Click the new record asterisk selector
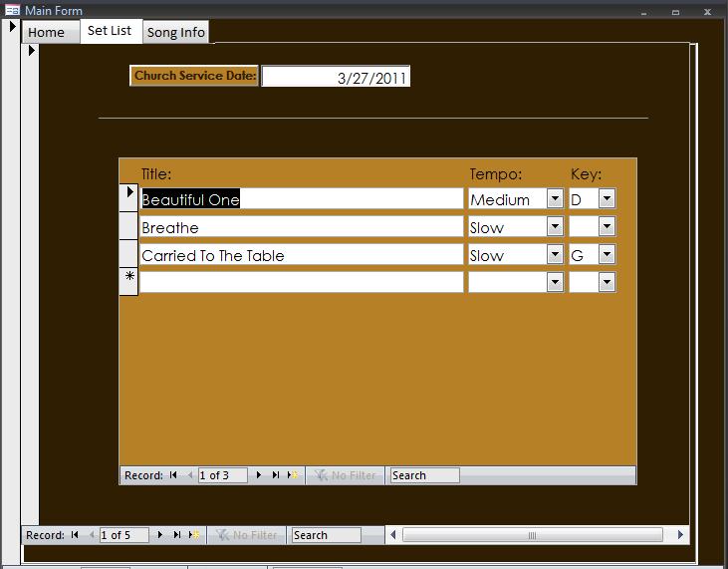728x569 pixels. (128, 281)
